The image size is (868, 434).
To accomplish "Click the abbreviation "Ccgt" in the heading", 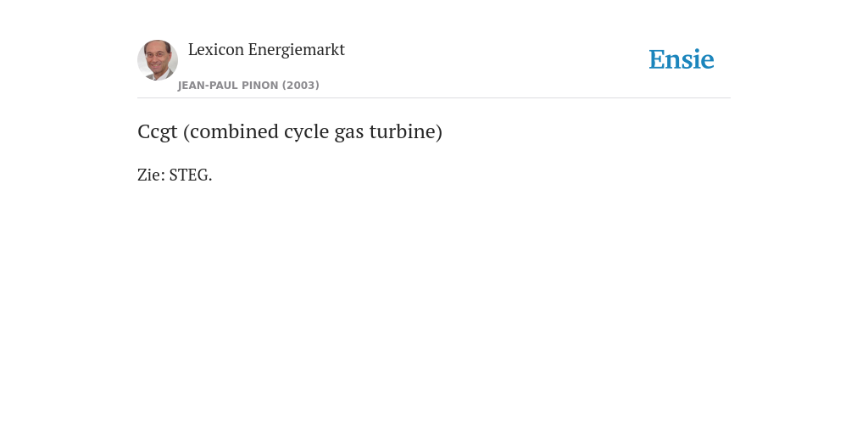I will 157,133.
